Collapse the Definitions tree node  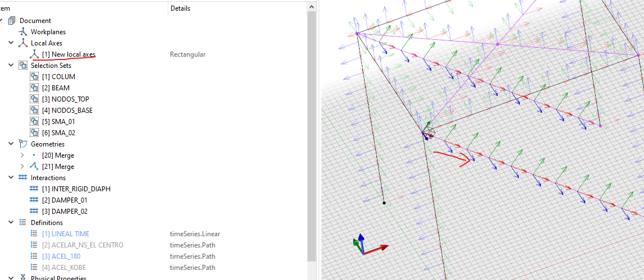click(11, 223)
